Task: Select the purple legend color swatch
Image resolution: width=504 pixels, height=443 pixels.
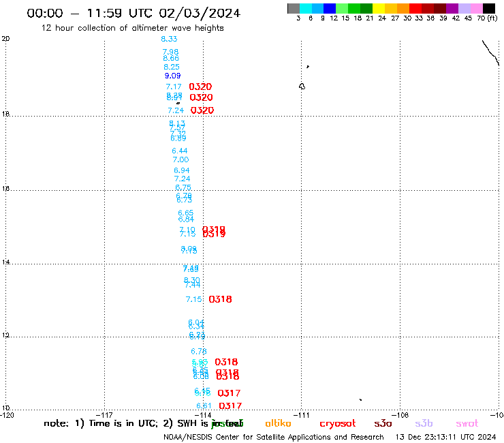Action: (x=452, y=8)
